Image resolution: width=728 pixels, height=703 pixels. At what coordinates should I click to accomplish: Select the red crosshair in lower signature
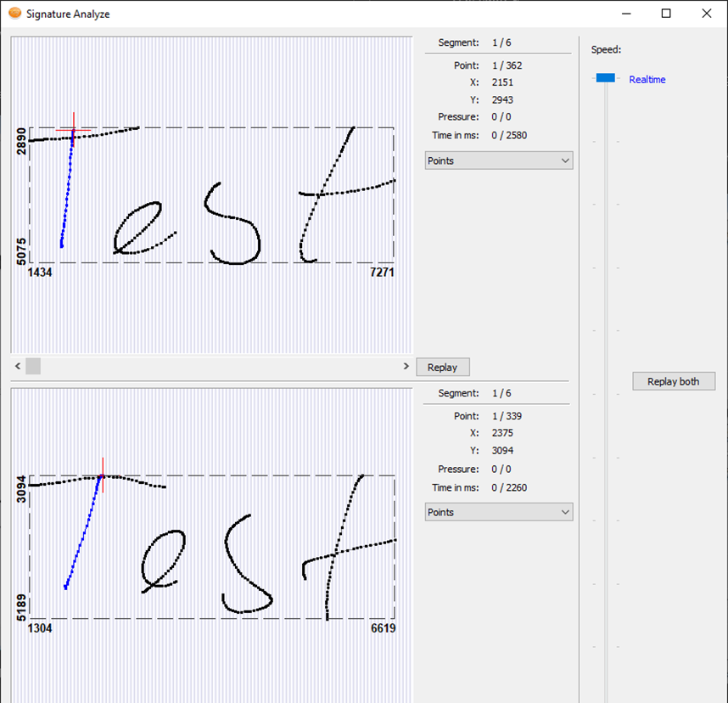click(x=102, y=475)
